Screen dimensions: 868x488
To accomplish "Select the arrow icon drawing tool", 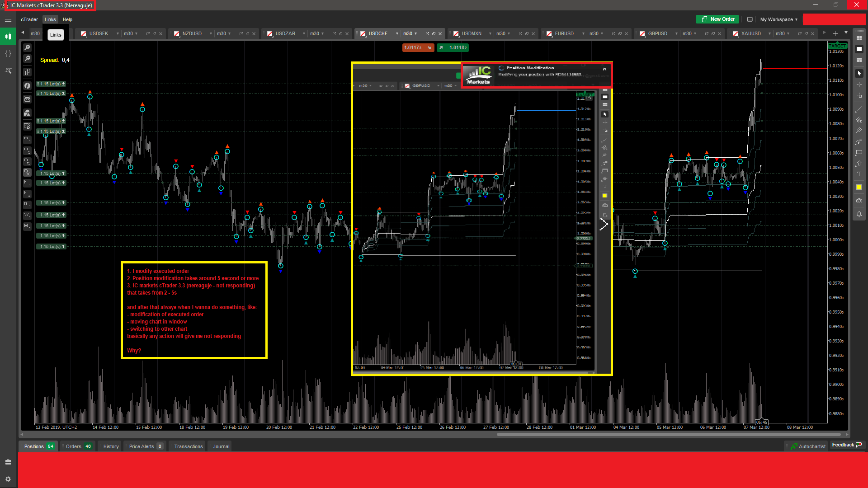I will 859,163.
